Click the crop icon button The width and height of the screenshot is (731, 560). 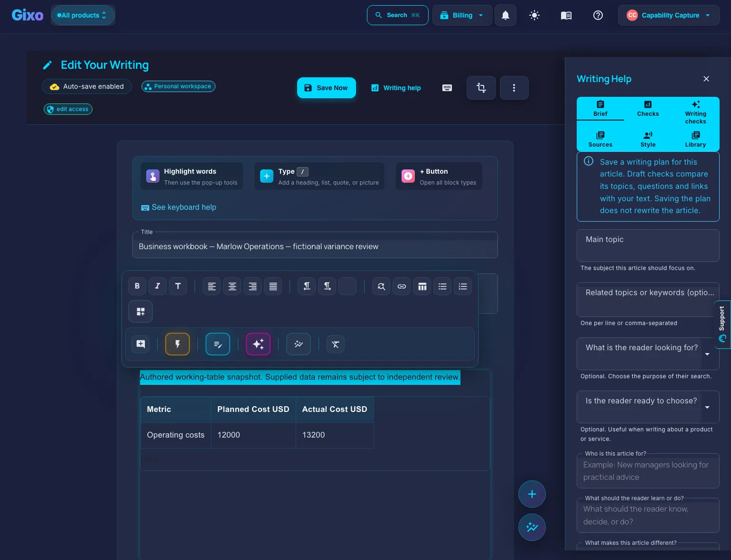click(x=481, y=88)
